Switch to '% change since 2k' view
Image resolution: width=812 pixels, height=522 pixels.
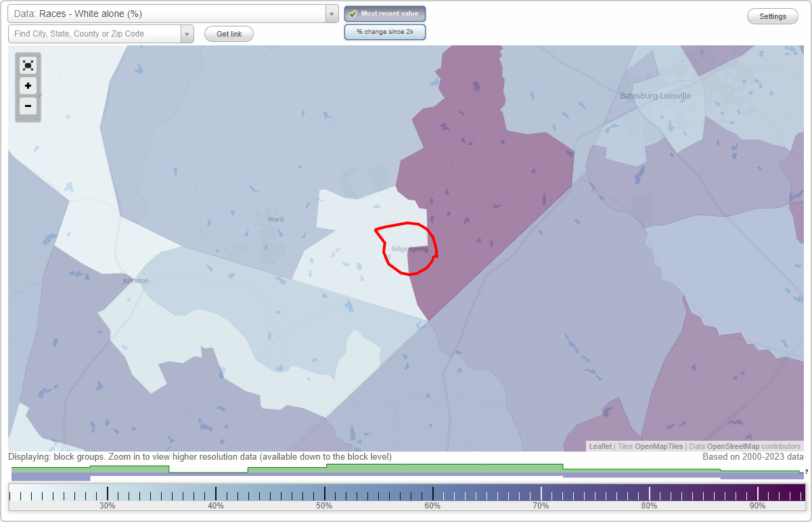click(x=385, y=31)
